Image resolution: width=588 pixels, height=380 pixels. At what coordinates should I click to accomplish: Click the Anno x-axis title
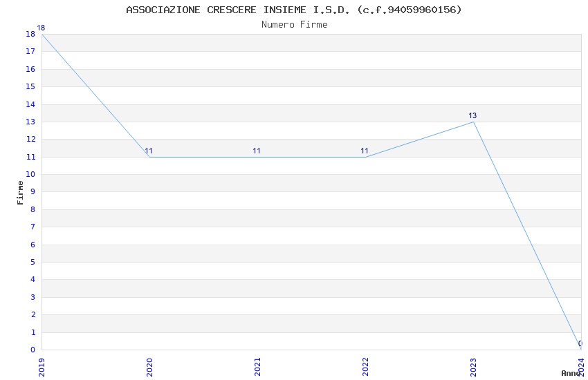coord(571,373)
